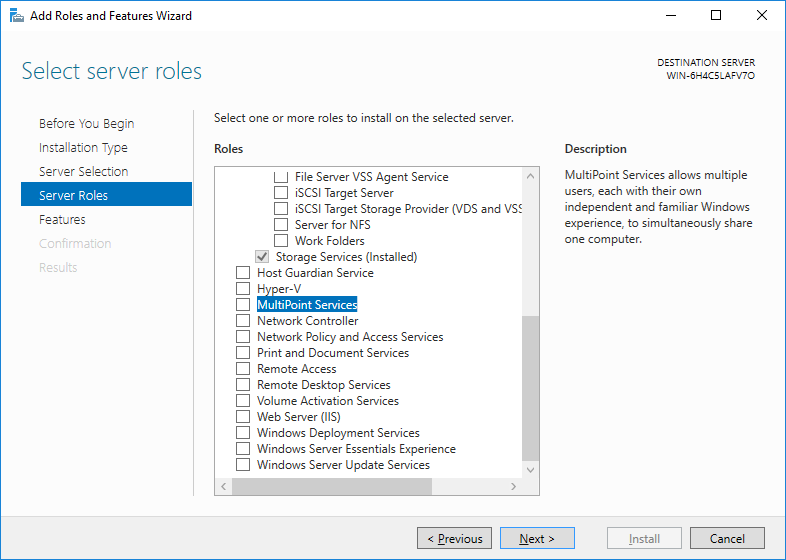Enable the Hyper-V role checkbox
The width and height of the screenshot is (786, 560).
(x=243, y=289)
